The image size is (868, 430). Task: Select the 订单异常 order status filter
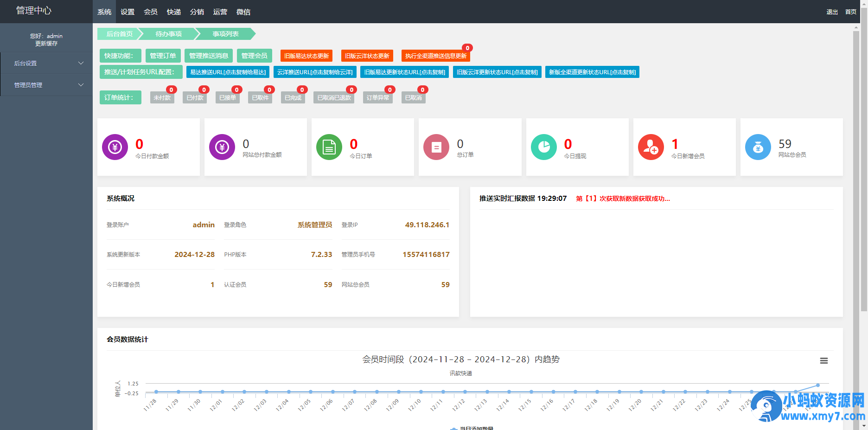pos(377,97)
